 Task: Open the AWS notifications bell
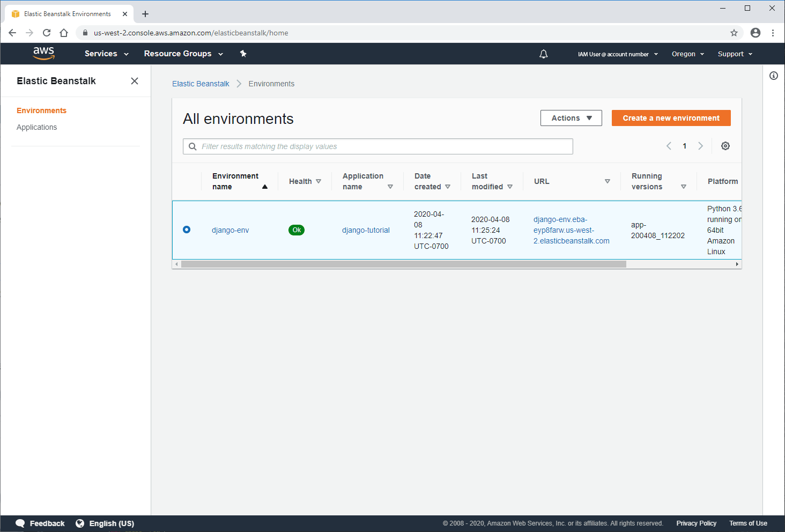coord(543,54)
